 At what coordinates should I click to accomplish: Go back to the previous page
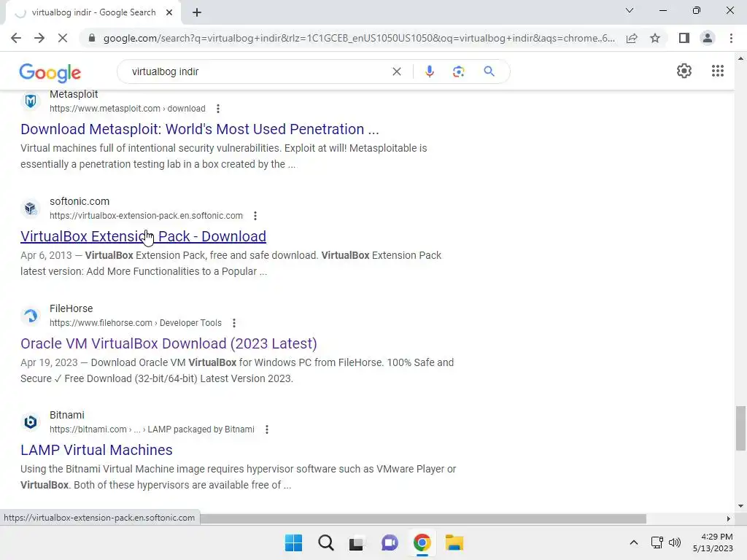pyautogui.click(x=16, y=38)
